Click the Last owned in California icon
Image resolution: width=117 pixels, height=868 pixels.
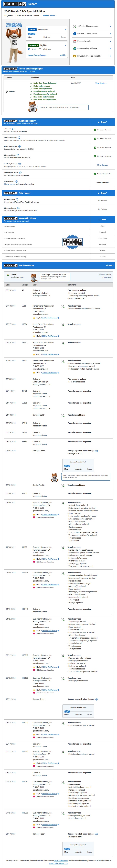[75, 49]
